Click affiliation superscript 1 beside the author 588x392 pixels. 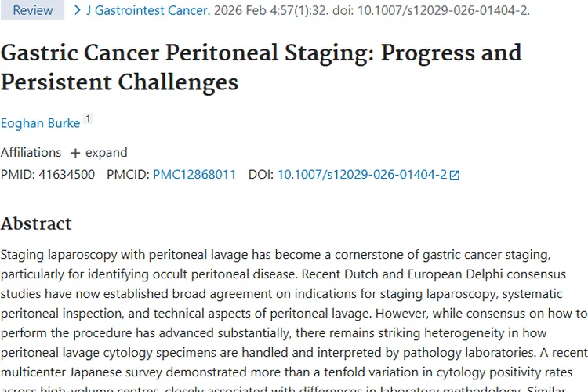click(x=88, y=119)
